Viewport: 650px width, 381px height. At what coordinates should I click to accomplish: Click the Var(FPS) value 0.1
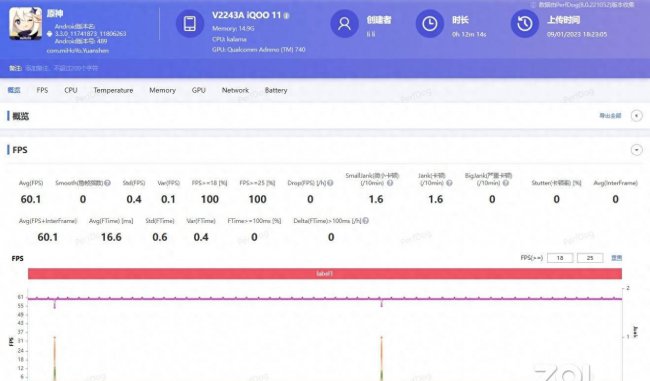[168, 199]
